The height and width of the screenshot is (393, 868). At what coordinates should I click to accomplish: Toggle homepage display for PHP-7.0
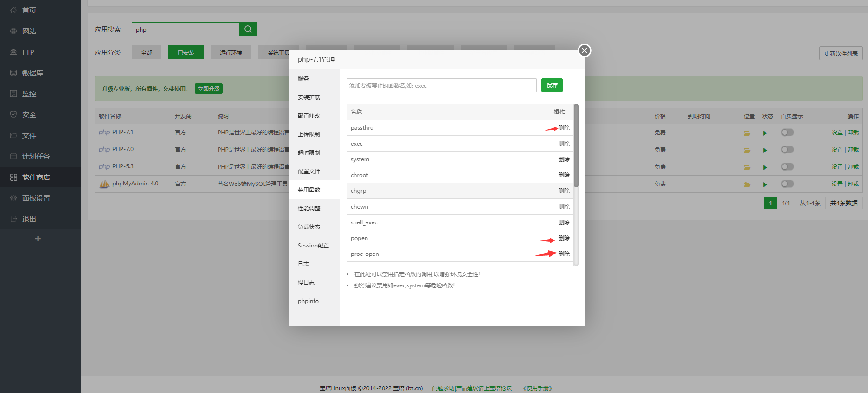click(x=787, y=150)
